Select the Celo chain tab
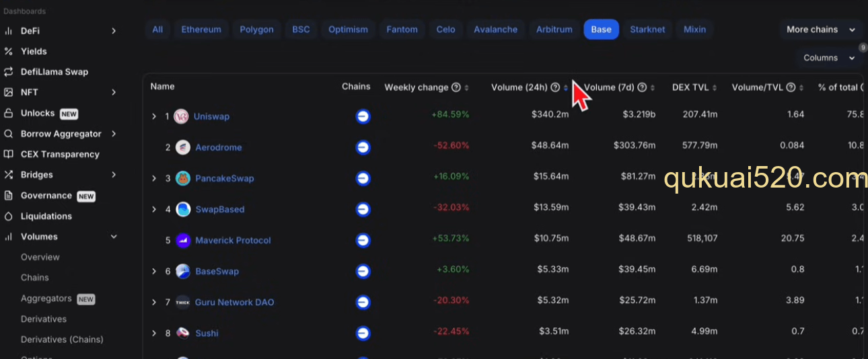The image size is (868, 359). (446, 30)
